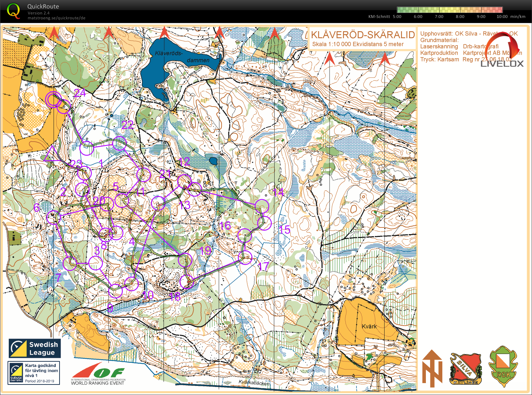Click control number 14 label
Screen dimensions: 532x395
(278, 192)
